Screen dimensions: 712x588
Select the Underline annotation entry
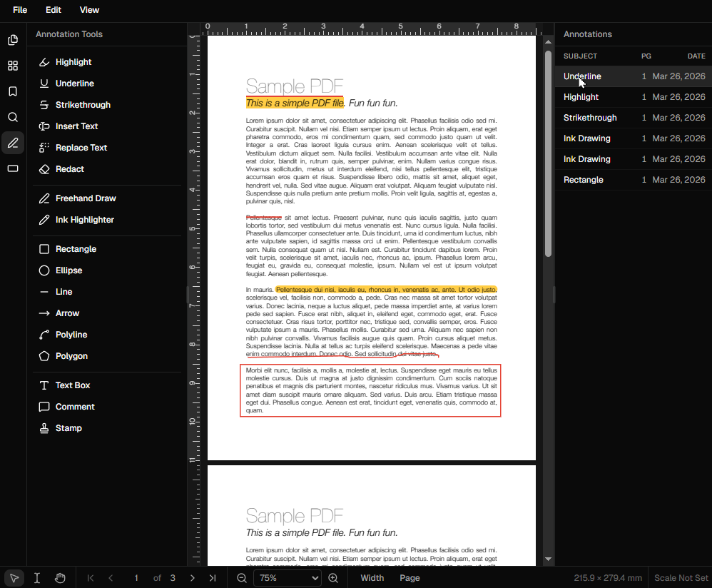point(582,76)
